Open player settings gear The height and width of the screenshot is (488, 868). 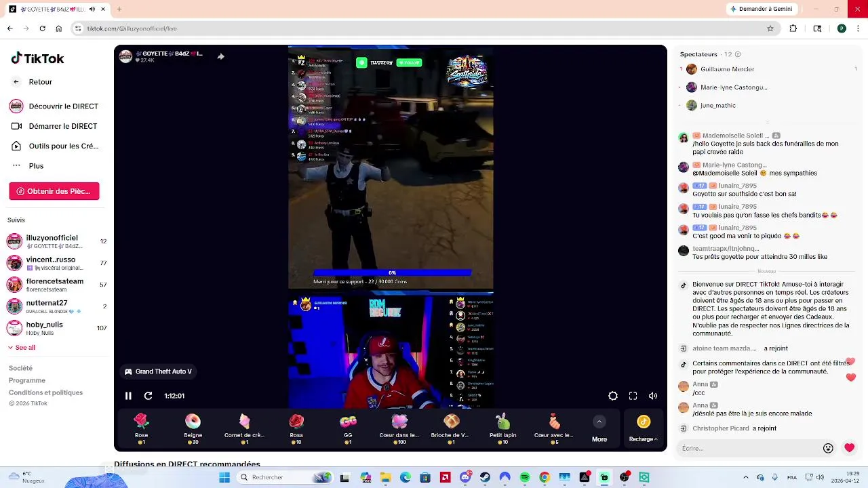(x=613, y=396)
